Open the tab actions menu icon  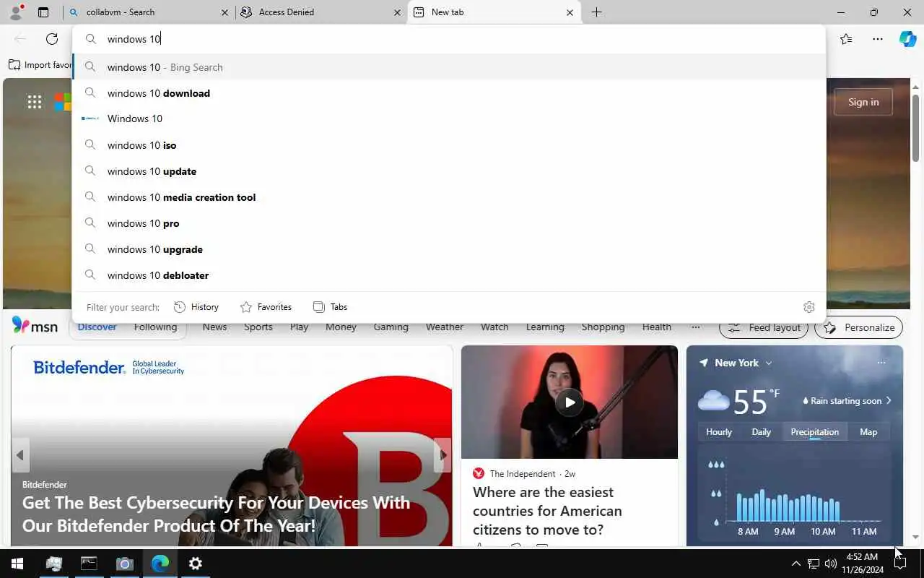pos(43,12)
